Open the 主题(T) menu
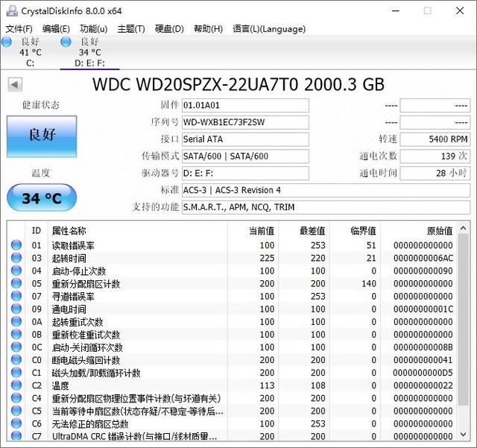This screenshot has width=477, height=448. (131, 29)
